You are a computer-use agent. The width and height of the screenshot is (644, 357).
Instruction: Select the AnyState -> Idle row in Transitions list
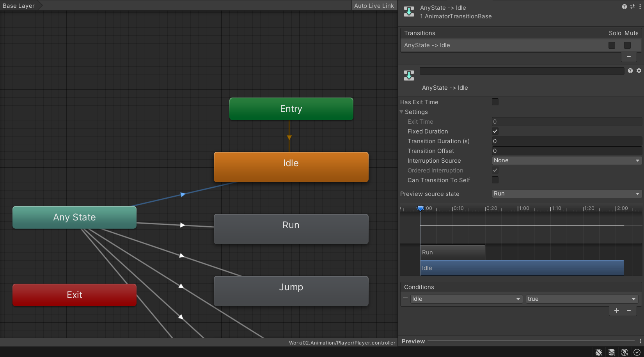coord(521,45)
